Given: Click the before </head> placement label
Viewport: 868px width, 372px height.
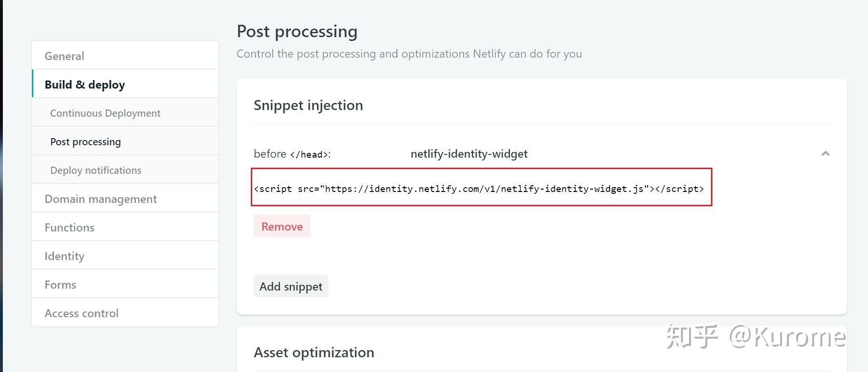Looking at the screenshot, I should 292,154.
